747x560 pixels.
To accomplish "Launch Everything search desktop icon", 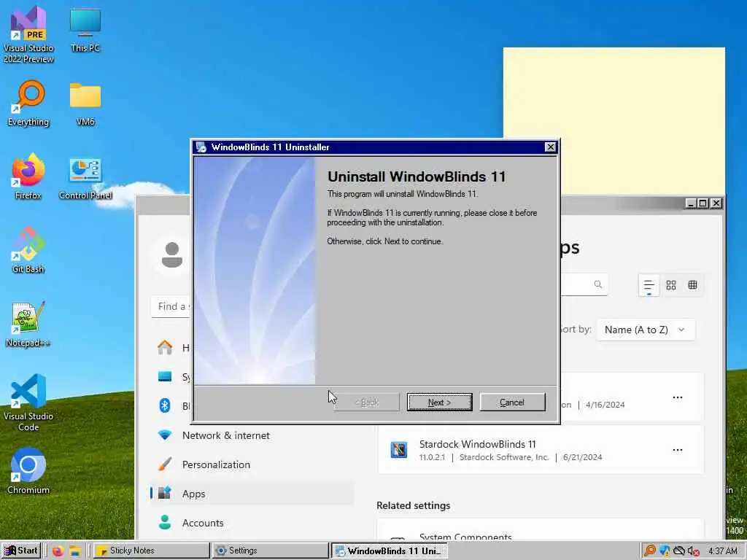I will tap(28, 104).
